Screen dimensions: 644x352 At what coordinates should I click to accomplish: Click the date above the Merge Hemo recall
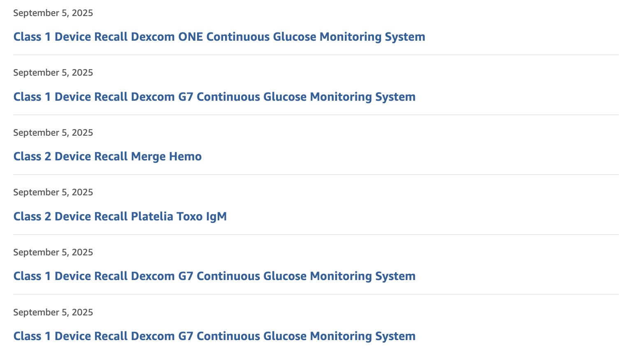click(53, 133)
